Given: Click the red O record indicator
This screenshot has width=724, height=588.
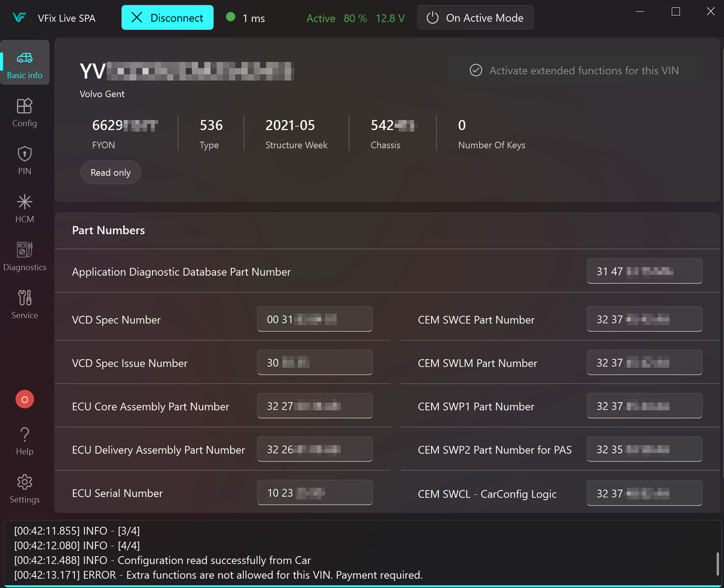Looking at the screenshot, I should click(25, 399).
